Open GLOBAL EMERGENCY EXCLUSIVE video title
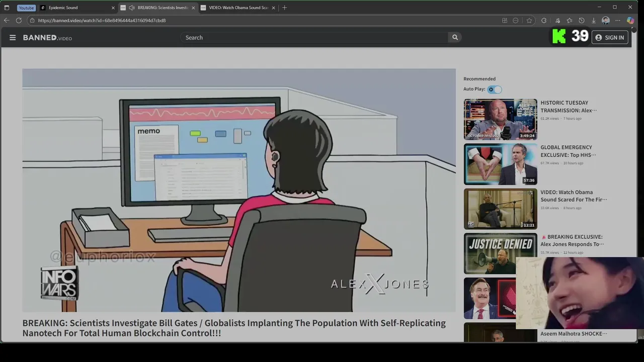 pyautogui.click(x=568, y=151)
